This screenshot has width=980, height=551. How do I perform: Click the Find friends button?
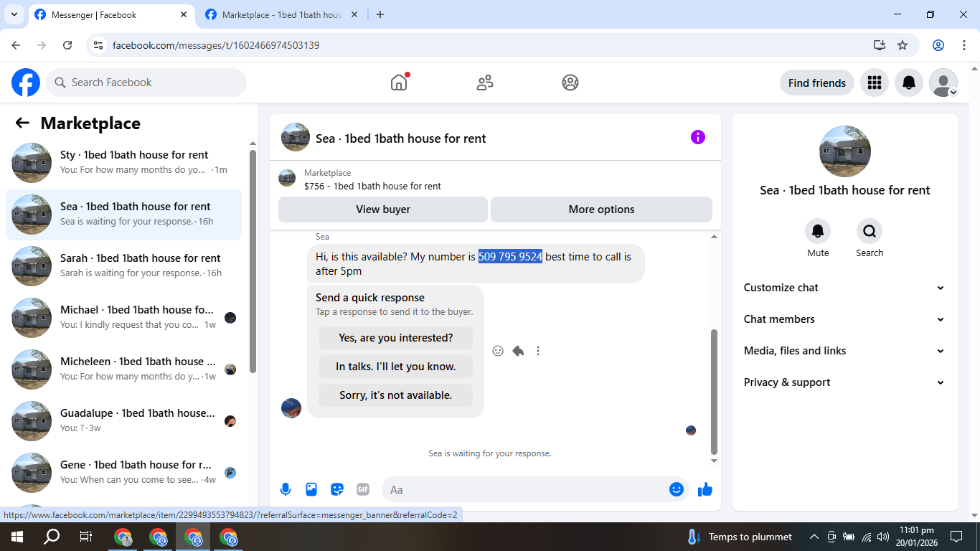[x=817, y=83]
